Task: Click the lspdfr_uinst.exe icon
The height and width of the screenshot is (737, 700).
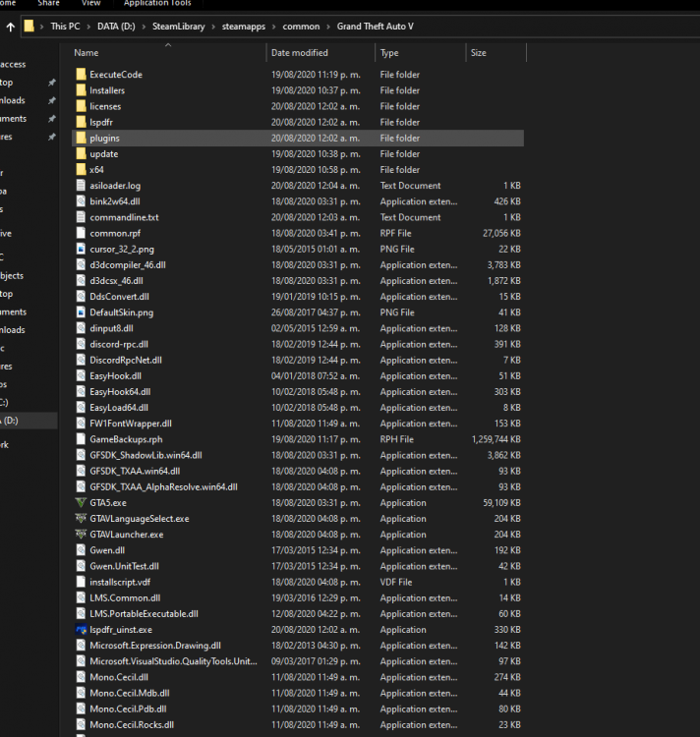Action: tap(81, 629)
